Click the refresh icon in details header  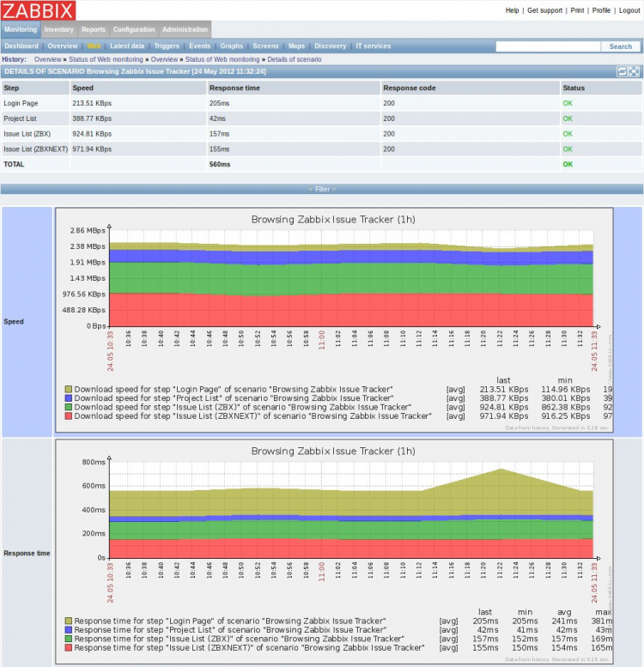pos(622,72)
